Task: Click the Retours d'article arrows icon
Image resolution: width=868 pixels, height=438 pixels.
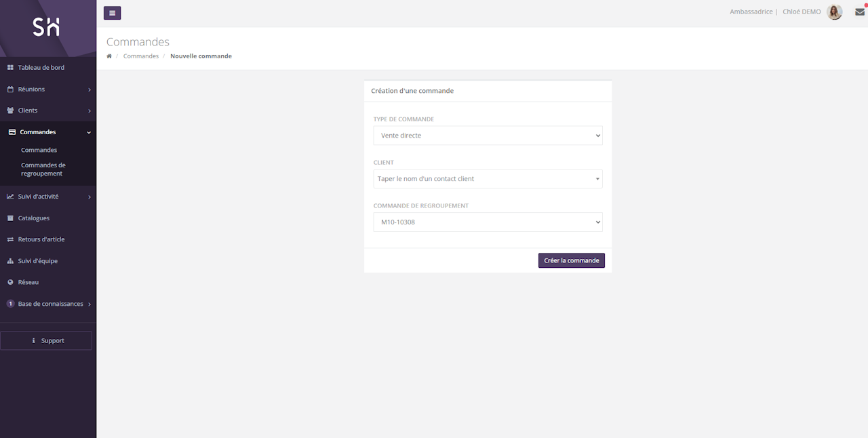Action: (x=10, y=239)
